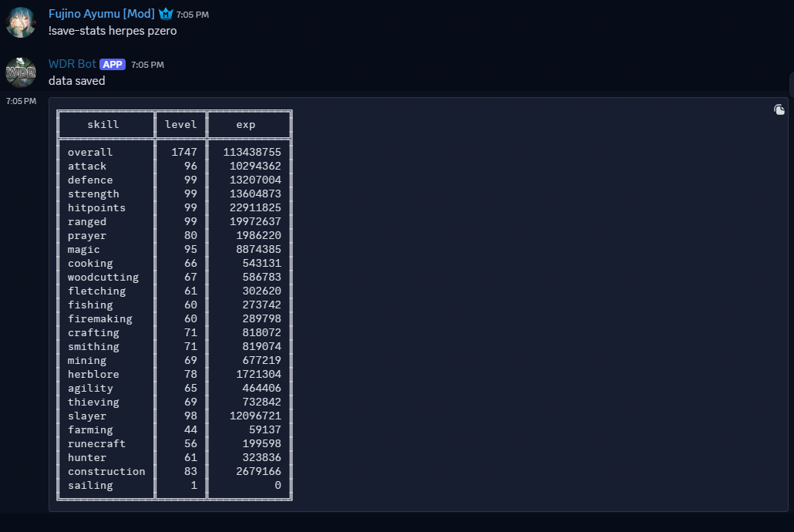This screenshot has width=794, height=532.
Task: Click the "fishing" skill row label
Action: point(90,305)
